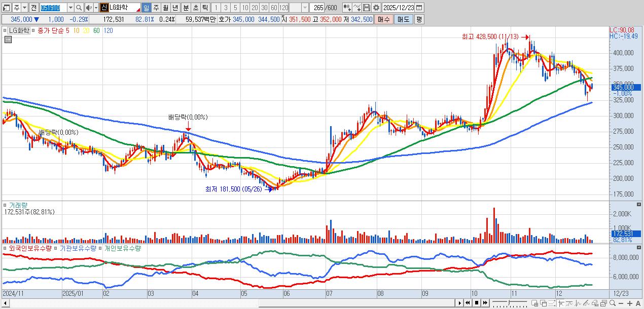The height and width of the screenshot is (309, 644).
Task: Select the 주 weekly chart period
Action: point(156,8)
